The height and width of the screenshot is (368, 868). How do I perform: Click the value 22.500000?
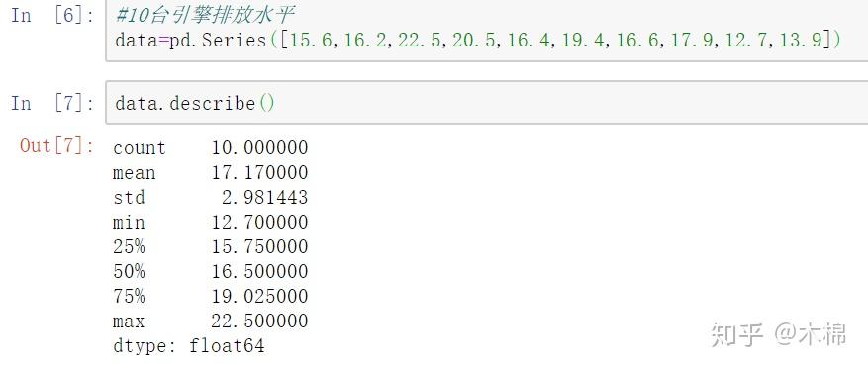[259, 321]
